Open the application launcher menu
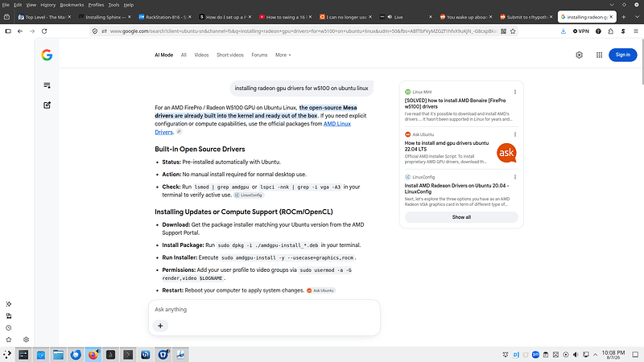The height and width of the screenshot is (362, 644). tap(7, 355)
